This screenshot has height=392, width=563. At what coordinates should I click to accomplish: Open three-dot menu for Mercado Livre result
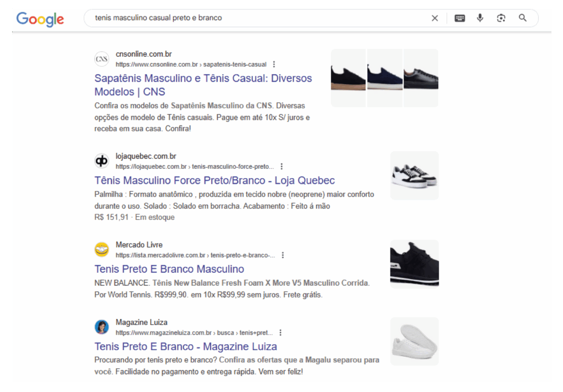[x=283, y=255]
